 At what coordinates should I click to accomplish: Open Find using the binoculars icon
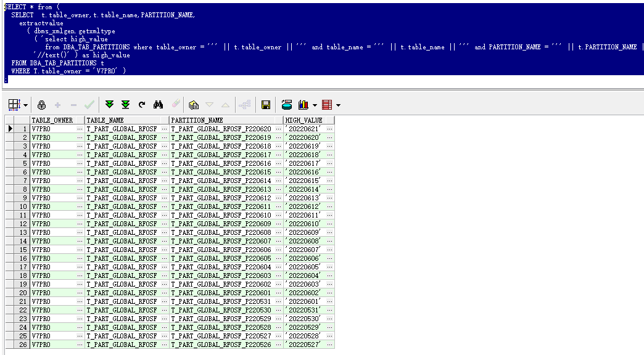(x=158, y=104)
